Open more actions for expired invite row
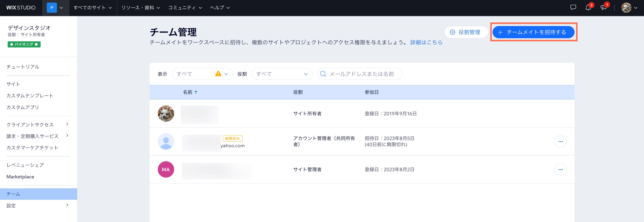The image size is (644, 222). coord(560,141)
